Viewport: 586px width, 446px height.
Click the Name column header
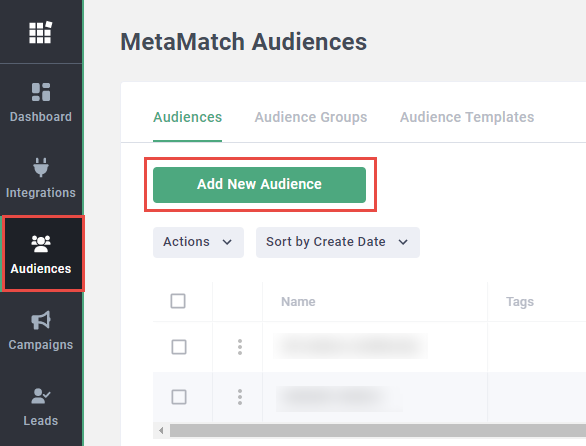click(x=298, y=302)
